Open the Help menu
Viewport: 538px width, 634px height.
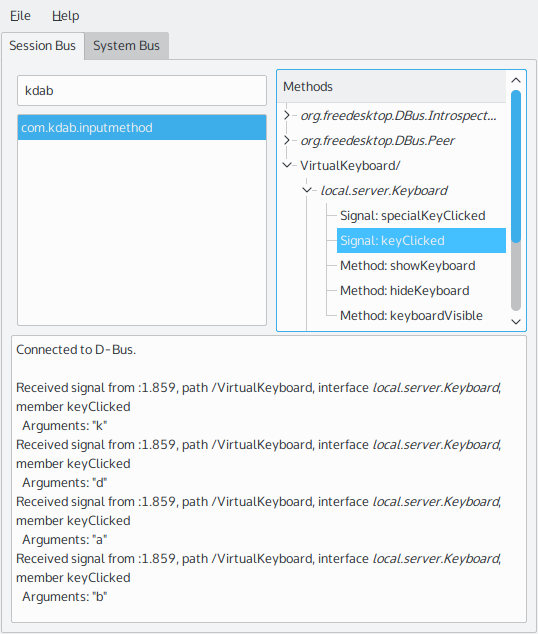click(x=65, y=16)
